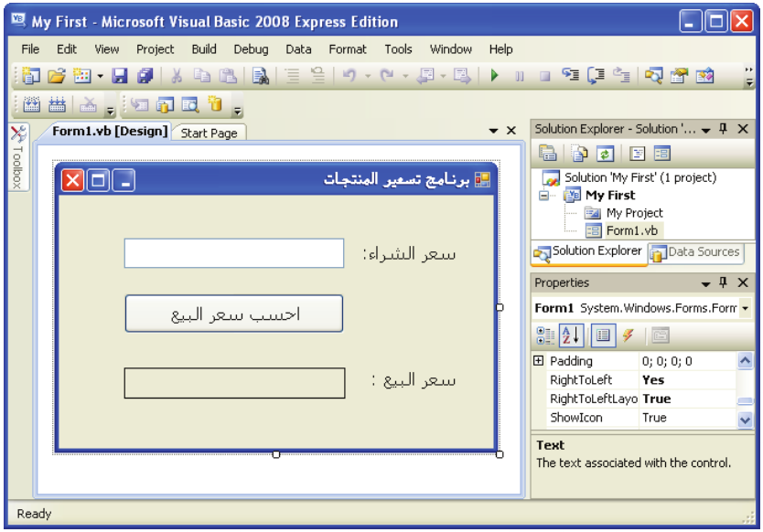The width and height of the screenshot is (763, 532).
Task: Open Properties Window from the main toolbar icon
Action: click(679, 75)
